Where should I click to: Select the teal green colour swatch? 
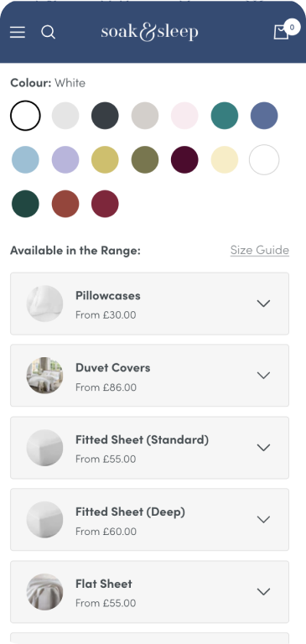tap(225, 116)
